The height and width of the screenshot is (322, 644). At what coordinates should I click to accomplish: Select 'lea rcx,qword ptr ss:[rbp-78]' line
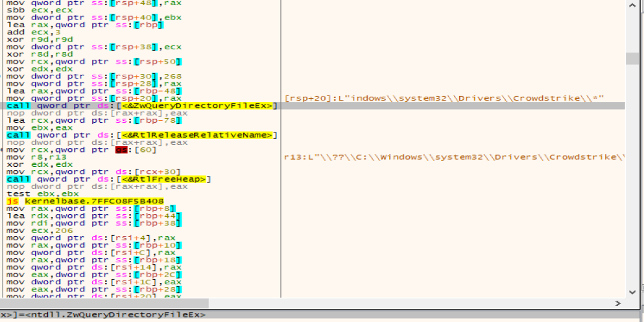94,121
